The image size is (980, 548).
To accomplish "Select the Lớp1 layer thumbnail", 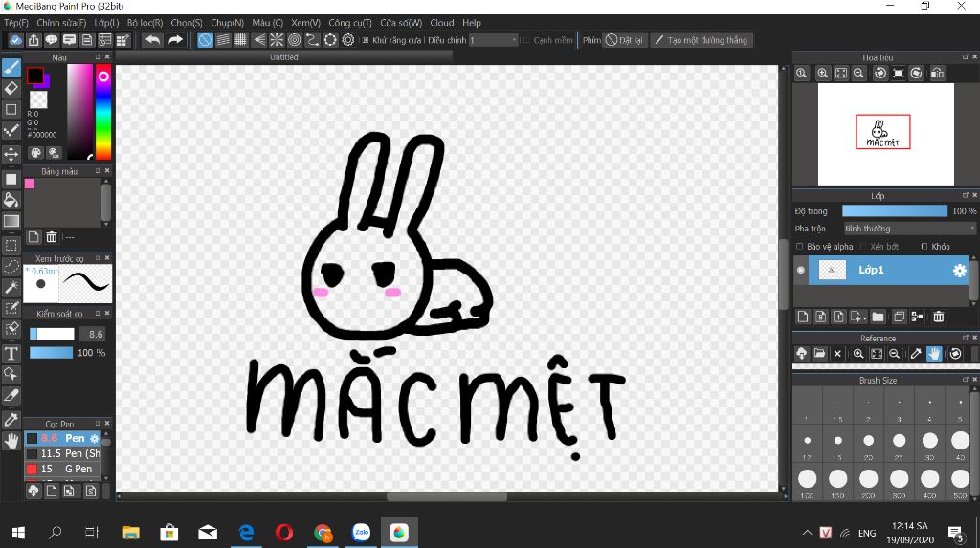I will point(832,270).
